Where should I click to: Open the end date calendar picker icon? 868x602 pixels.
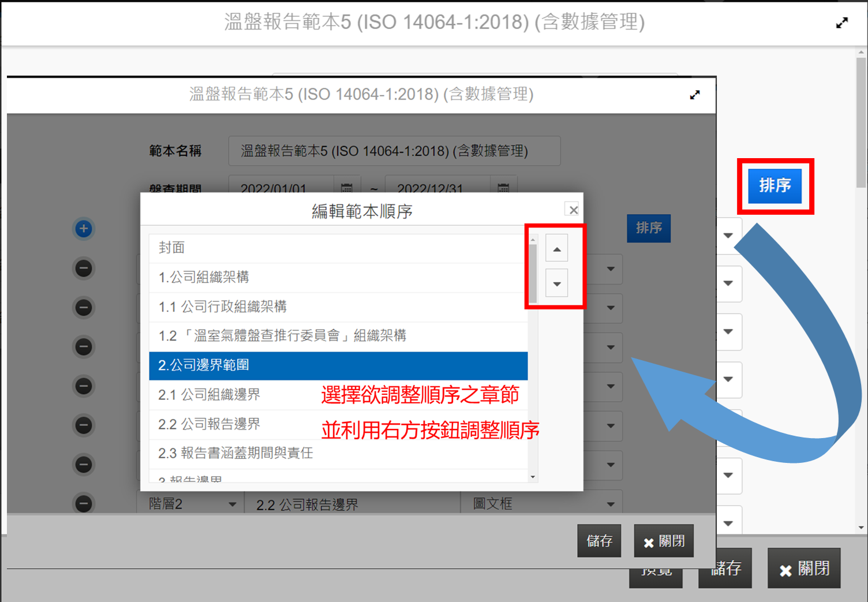click(x=503, y=188)
